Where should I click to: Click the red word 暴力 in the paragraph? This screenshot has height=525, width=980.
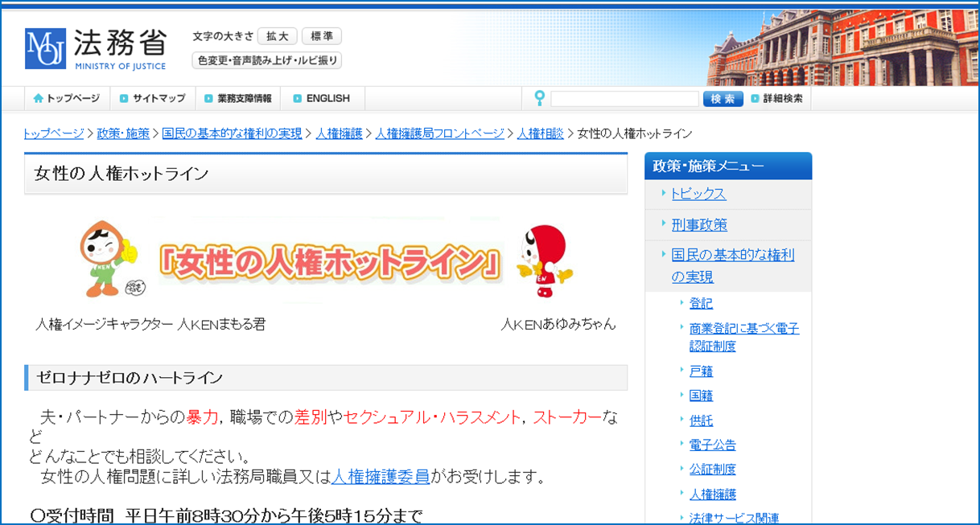click(x=203, y=417)
